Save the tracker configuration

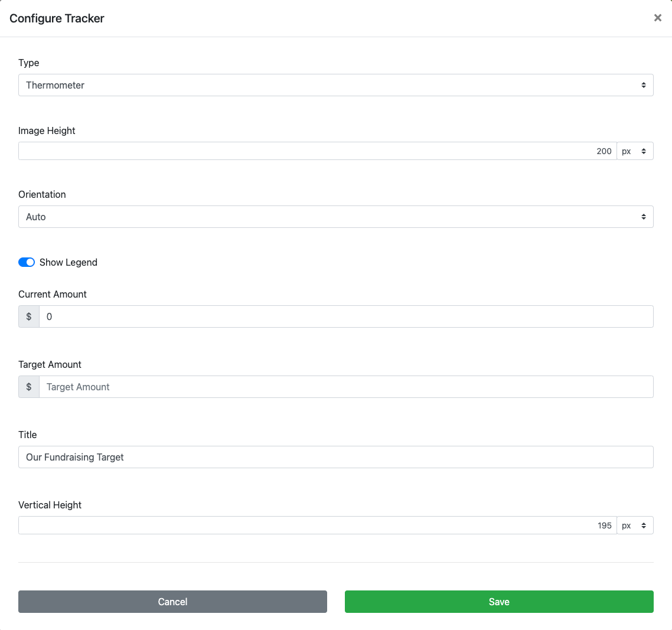coord(499,602)
